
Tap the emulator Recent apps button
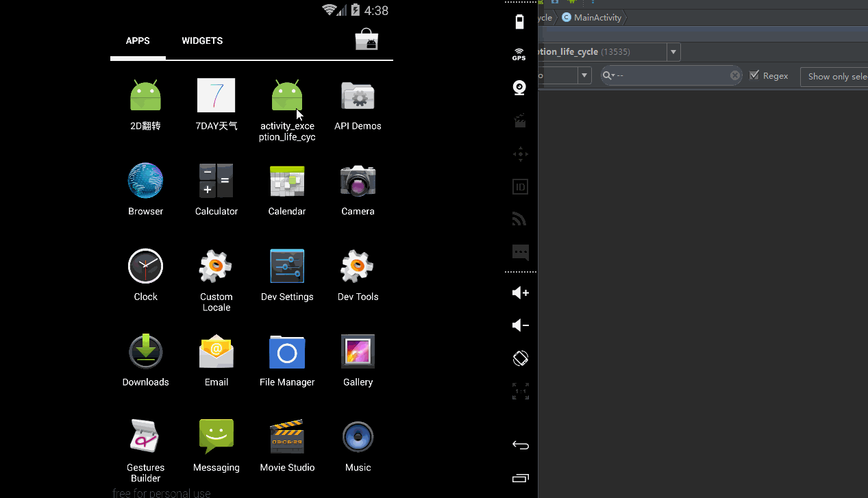[520, 477]
